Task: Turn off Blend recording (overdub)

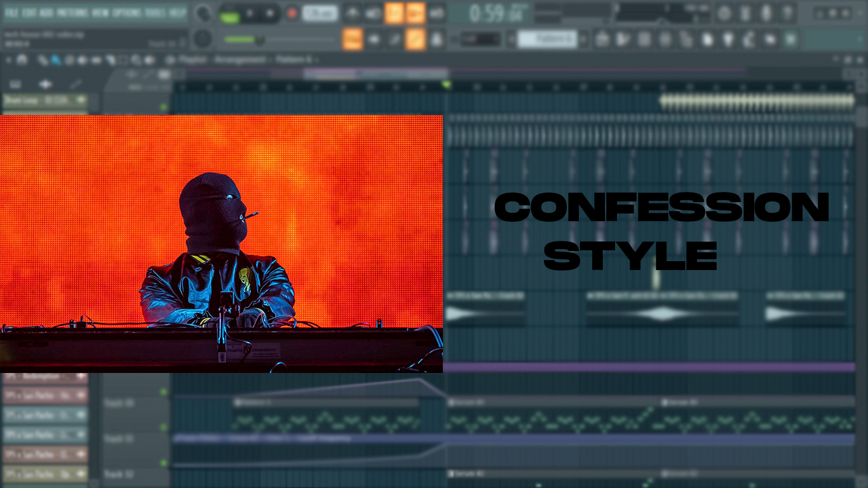Action: click(x=416, y=13)
